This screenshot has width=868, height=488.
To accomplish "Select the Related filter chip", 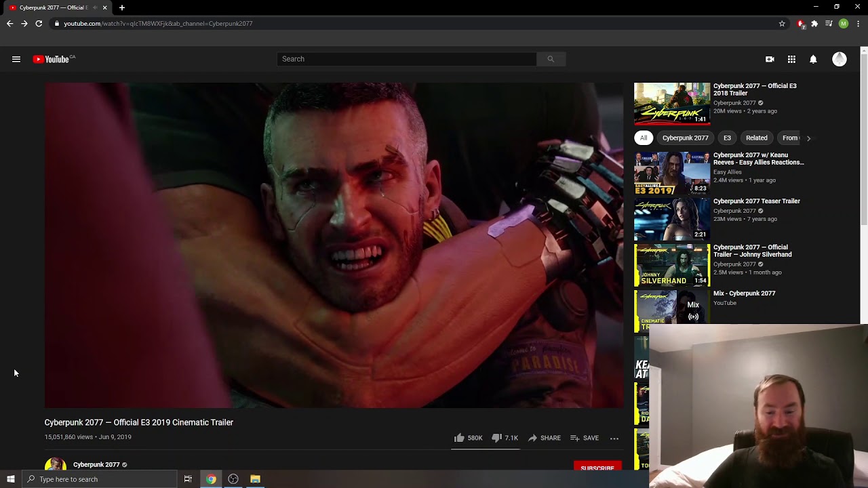I will point(756,138).
